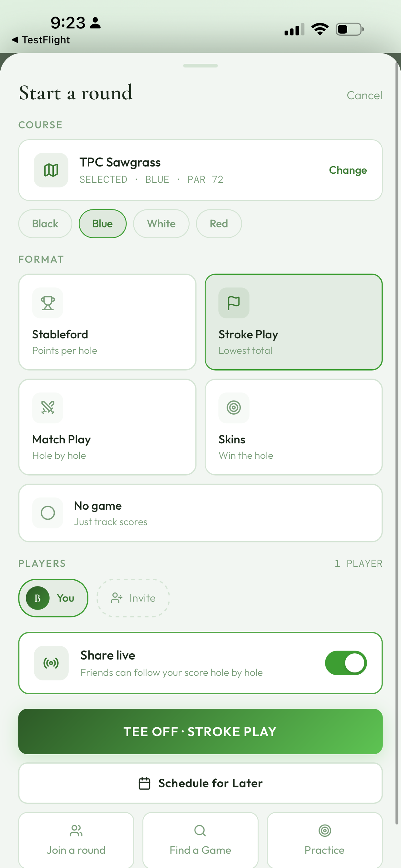This screenshot has height=868, width=401.
Task: Start round with Tee Off button
Action: 200,731
